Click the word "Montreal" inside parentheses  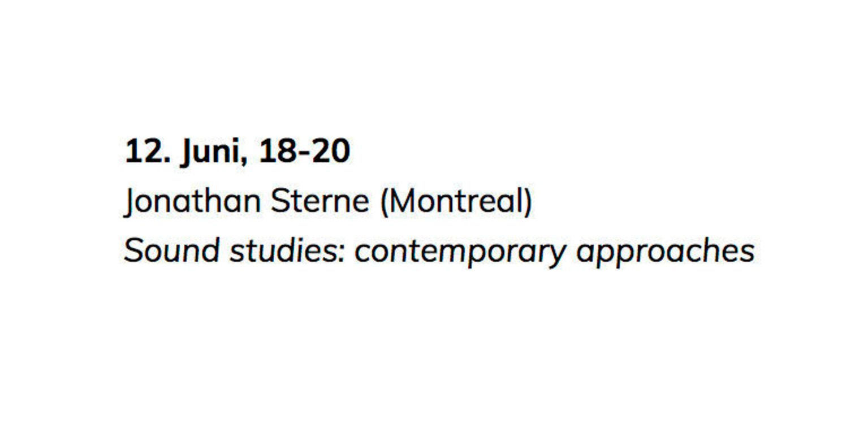pyautogui.click(x=456, y=201)
